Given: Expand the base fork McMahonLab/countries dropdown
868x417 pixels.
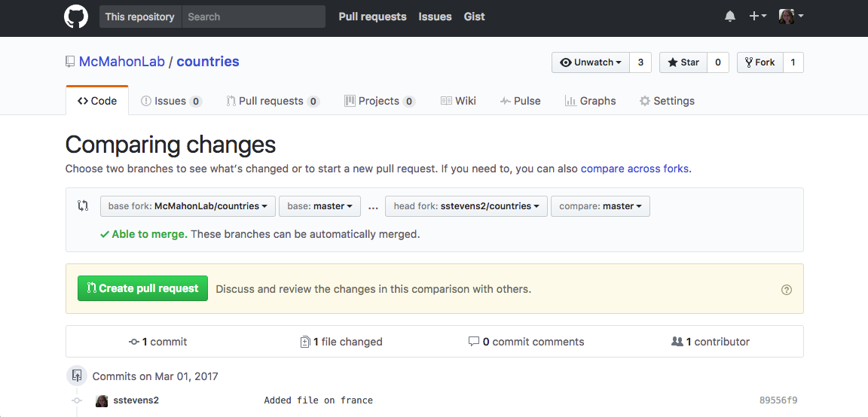Looking at the screenshot, I should [x=188, y=206].
